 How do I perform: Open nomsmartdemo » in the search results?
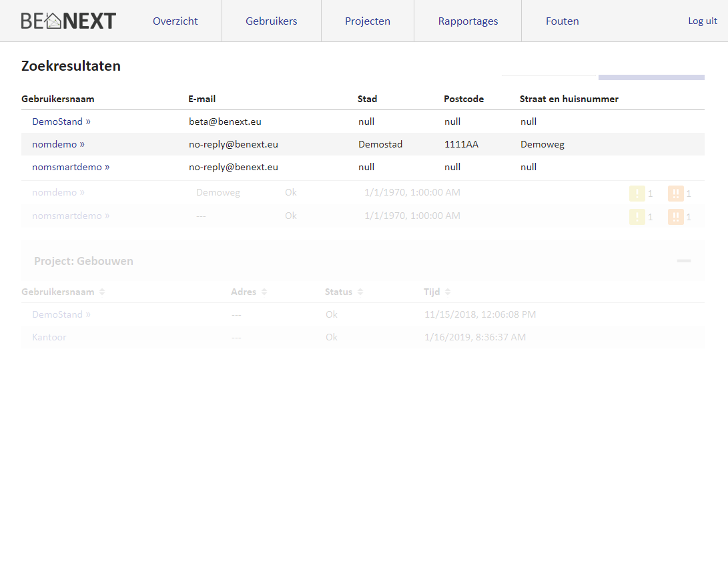click(x=71, y=167)
